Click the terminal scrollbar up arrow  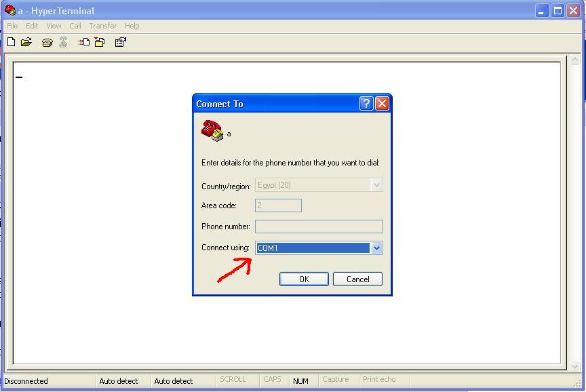click(x=574, y=60)
